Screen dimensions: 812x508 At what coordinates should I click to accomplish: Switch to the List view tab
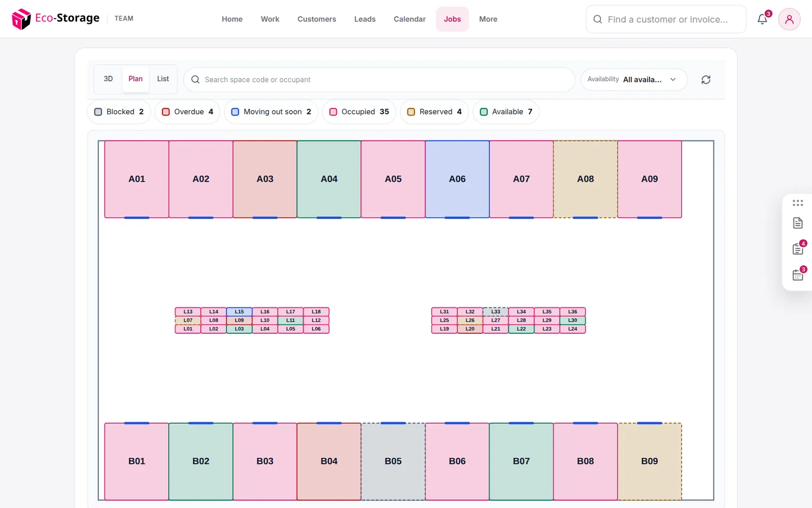pyautogui.click(x=163, y=79)
